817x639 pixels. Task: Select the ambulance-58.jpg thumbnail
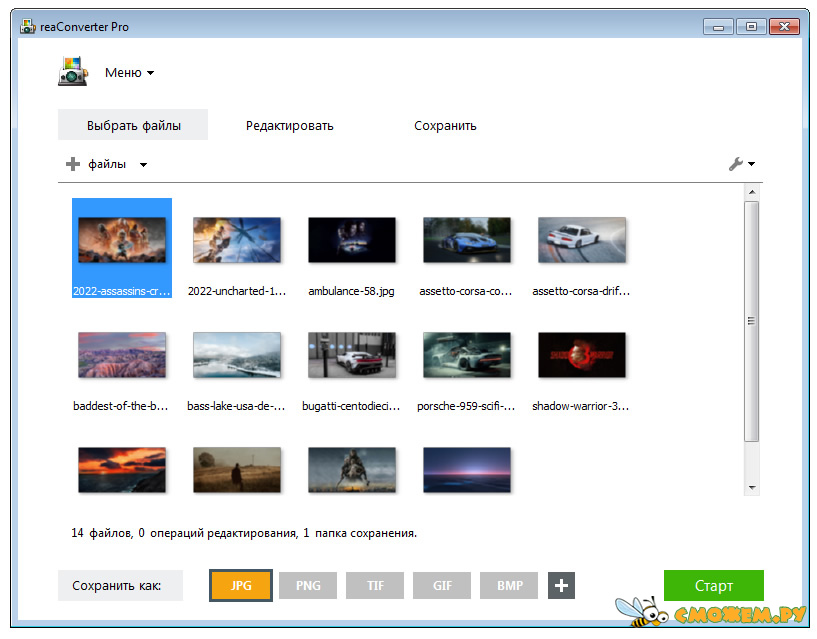click(352, 240)
